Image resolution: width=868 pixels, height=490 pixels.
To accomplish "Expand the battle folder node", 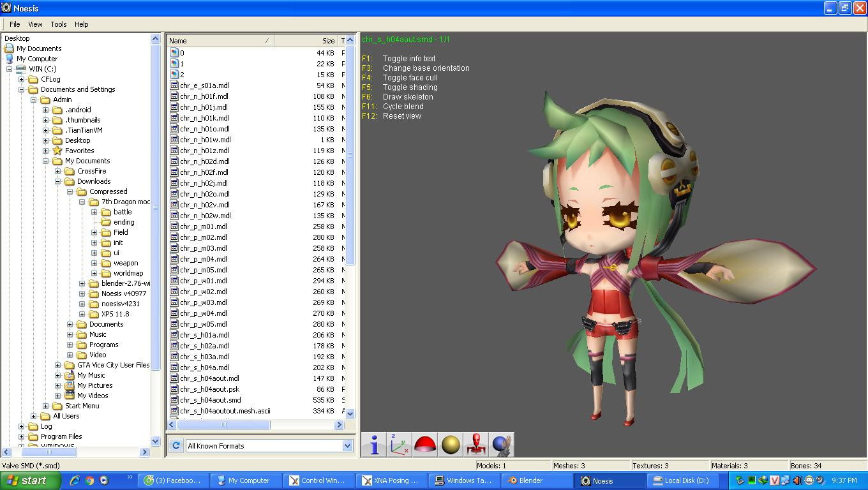I will pos(94,212).
